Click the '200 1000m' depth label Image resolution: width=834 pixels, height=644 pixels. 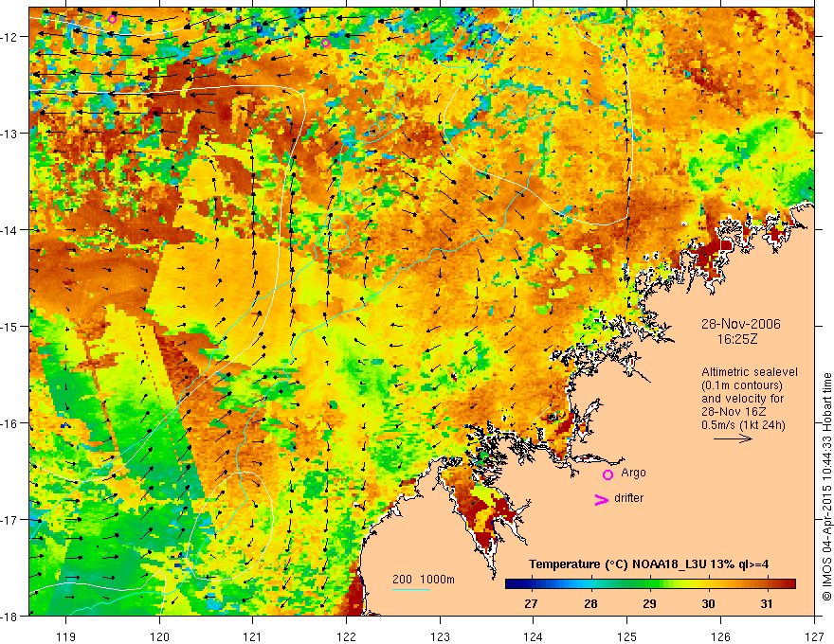(x=424, y=580)
